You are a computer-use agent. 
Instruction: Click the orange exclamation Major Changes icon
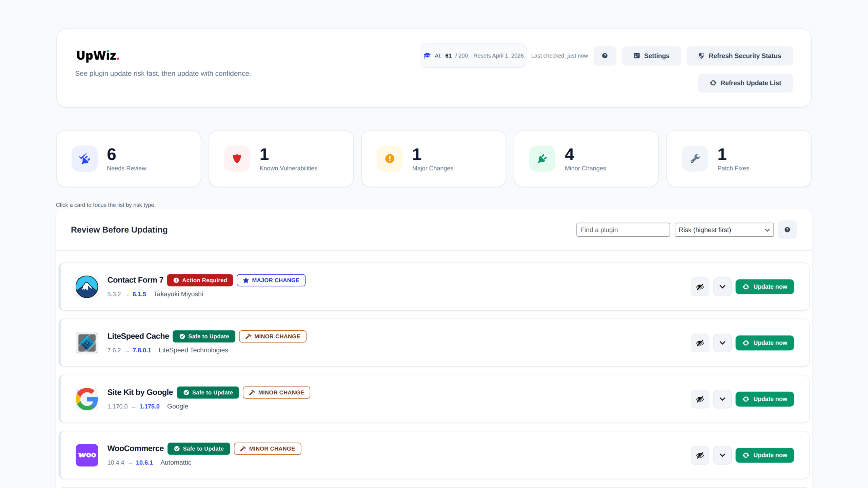pyautogui.click(x=390, y=158)
